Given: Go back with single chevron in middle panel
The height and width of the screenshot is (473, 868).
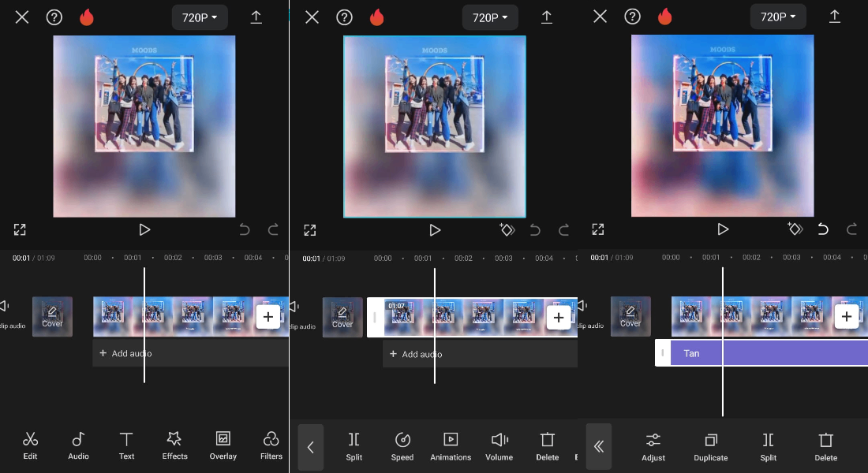Looking at the screenshot, I should point(311,447).
